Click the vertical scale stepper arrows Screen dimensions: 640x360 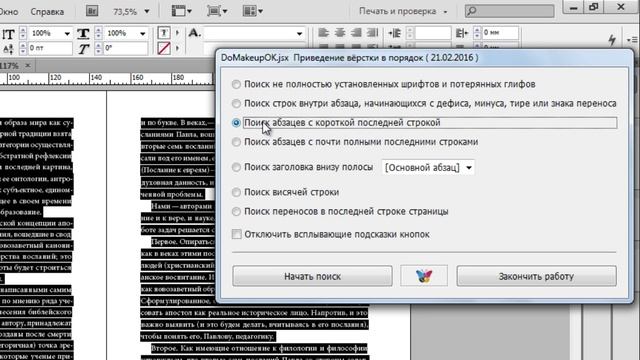pos(23,33)
